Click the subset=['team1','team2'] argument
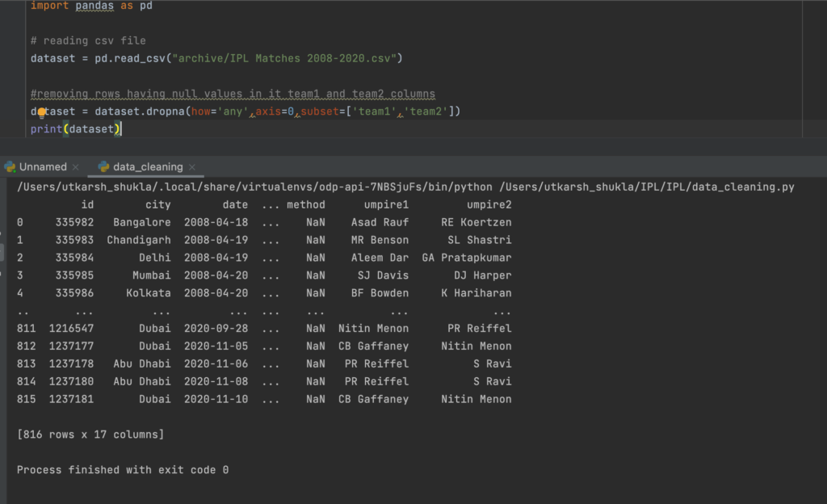Image resolution: width=827 pixels, height=504 pixels. [x=378, y=111]
